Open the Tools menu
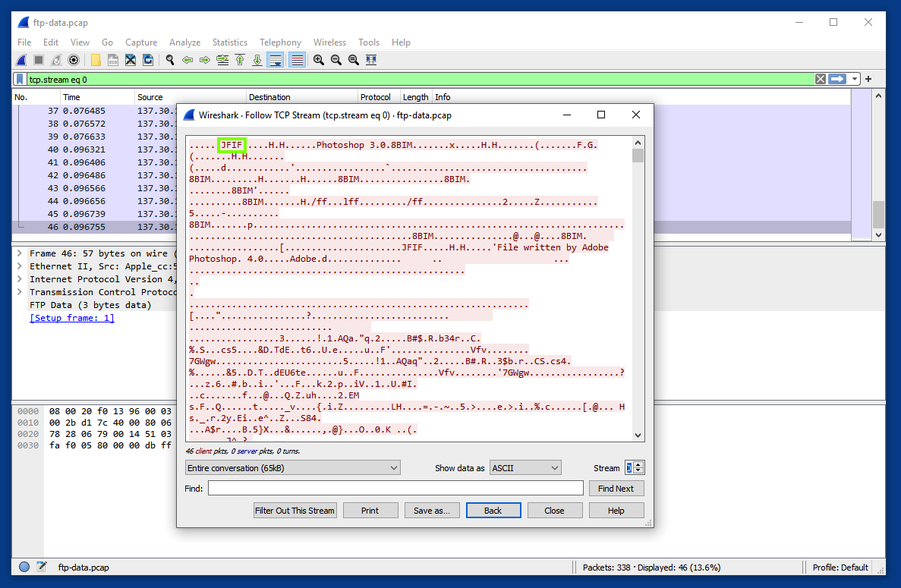 369,42
